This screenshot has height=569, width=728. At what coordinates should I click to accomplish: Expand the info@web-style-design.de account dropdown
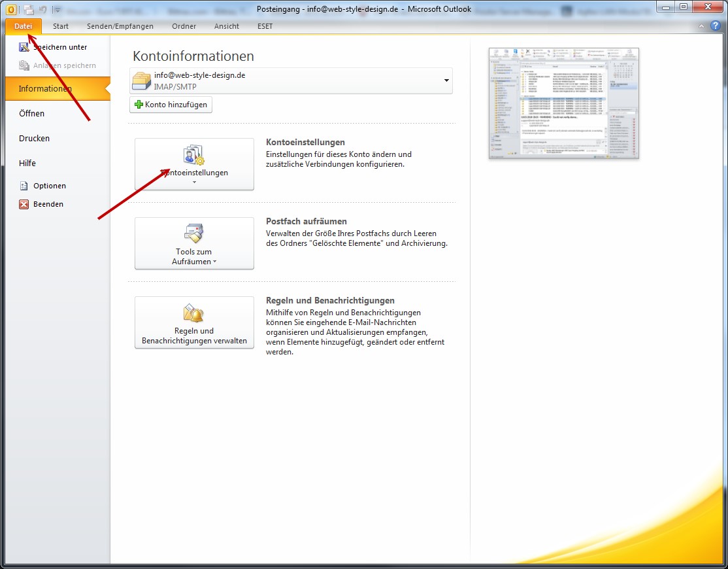point(446,81)
